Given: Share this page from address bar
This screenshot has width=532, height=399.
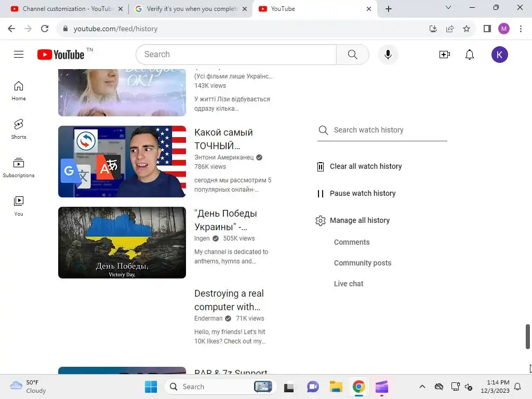Looking at the screenshot, I should (450, 29).
